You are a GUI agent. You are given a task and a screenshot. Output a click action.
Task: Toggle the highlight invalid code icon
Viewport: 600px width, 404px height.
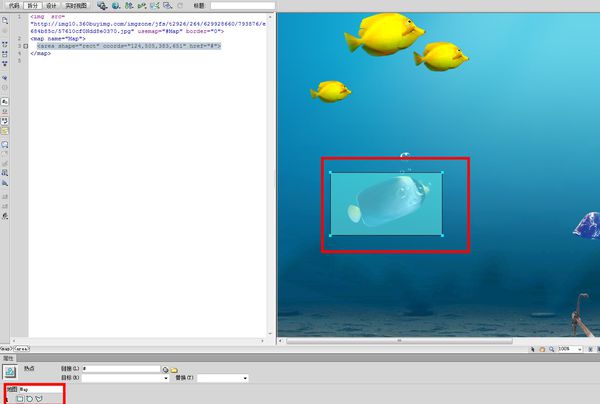pyautogui.click(x=5, y=111)
